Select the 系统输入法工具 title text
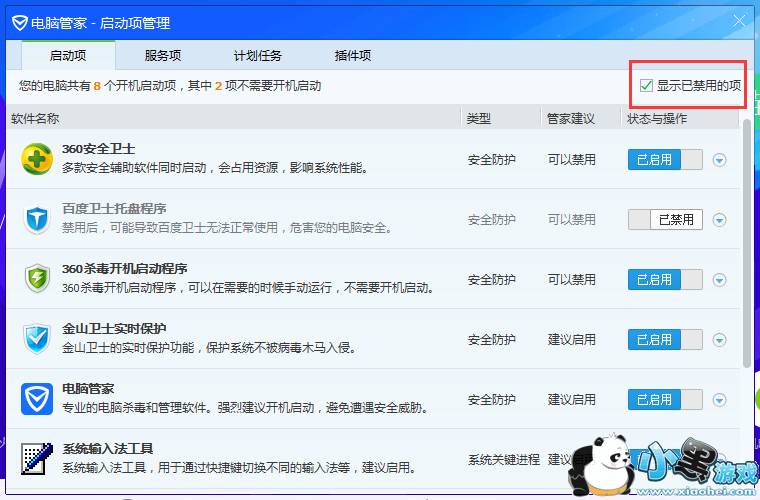 tap(108, 449)
